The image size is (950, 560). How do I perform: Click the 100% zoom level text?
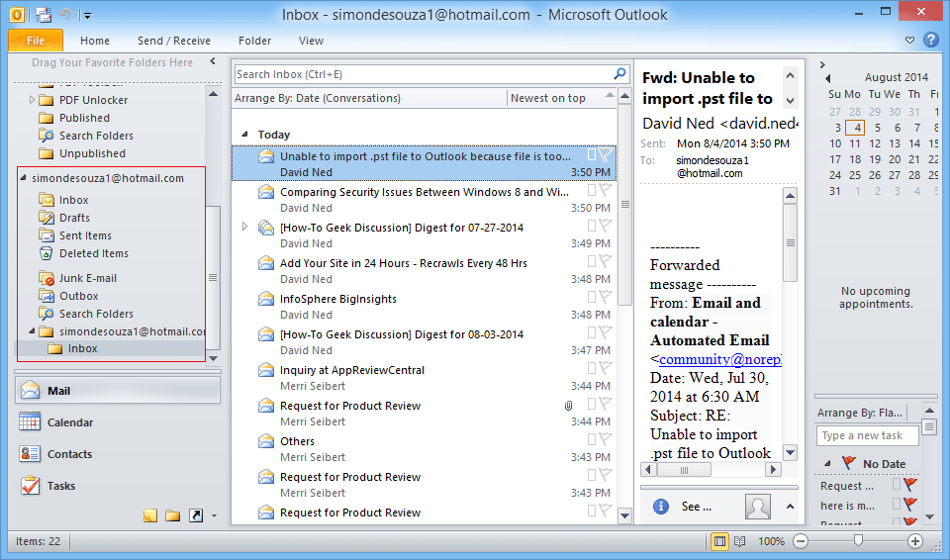[771, 541]
